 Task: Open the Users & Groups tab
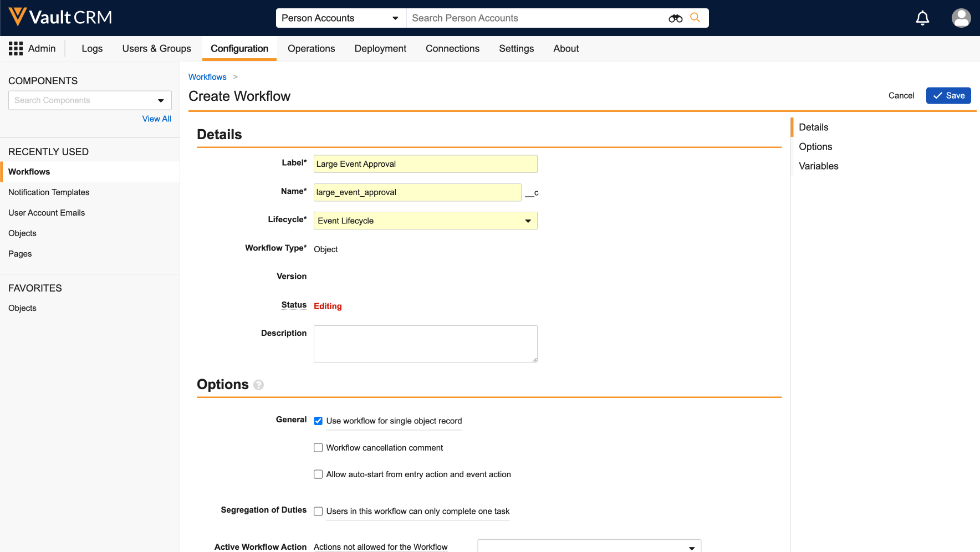coord(156,49)
